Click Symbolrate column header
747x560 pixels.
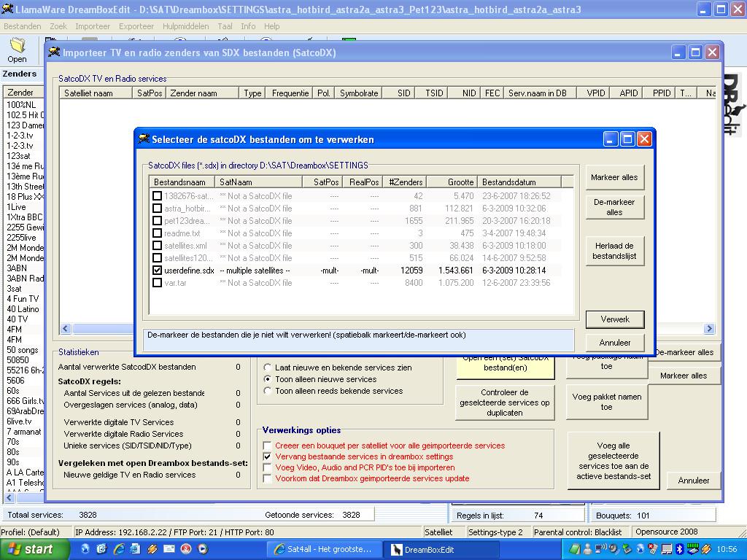coord(359,93)
